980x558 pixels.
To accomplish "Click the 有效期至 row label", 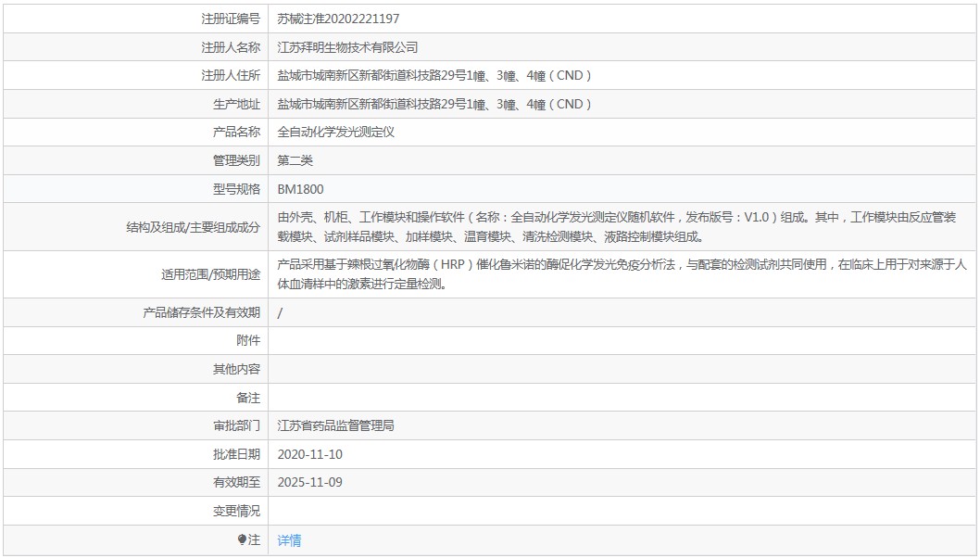I will (x=236, y=482).
